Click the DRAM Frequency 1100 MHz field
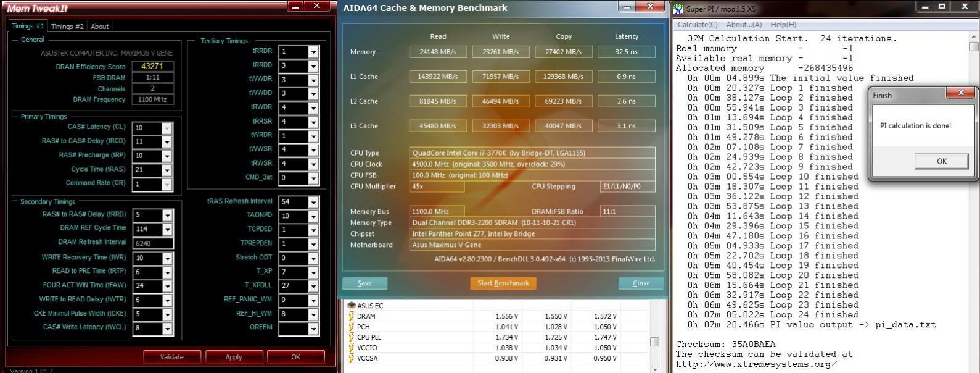 (152, 99)
